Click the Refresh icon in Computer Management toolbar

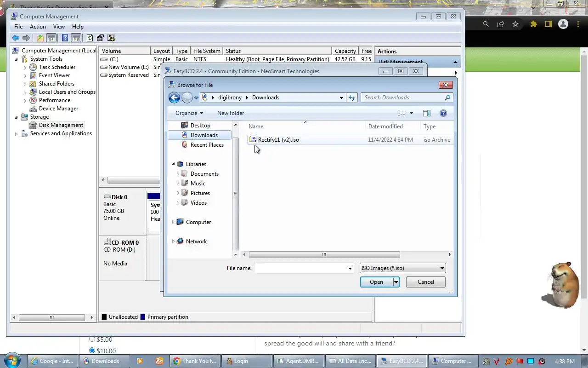tap(90, 38)
